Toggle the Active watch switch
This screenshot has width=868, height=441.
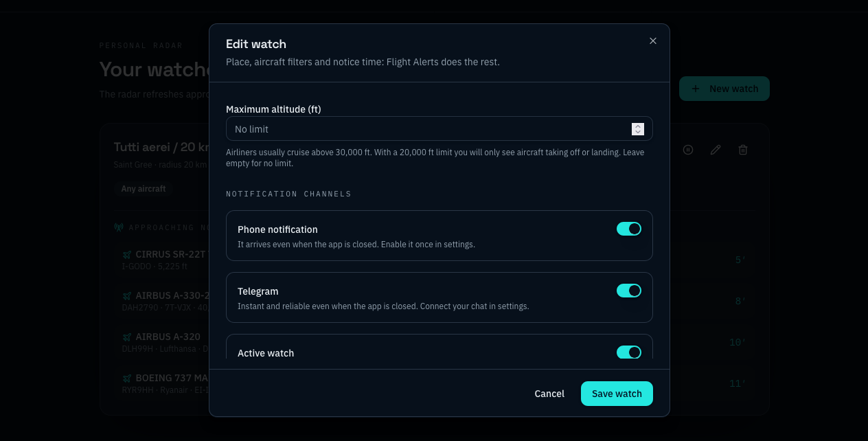point(629,352)
